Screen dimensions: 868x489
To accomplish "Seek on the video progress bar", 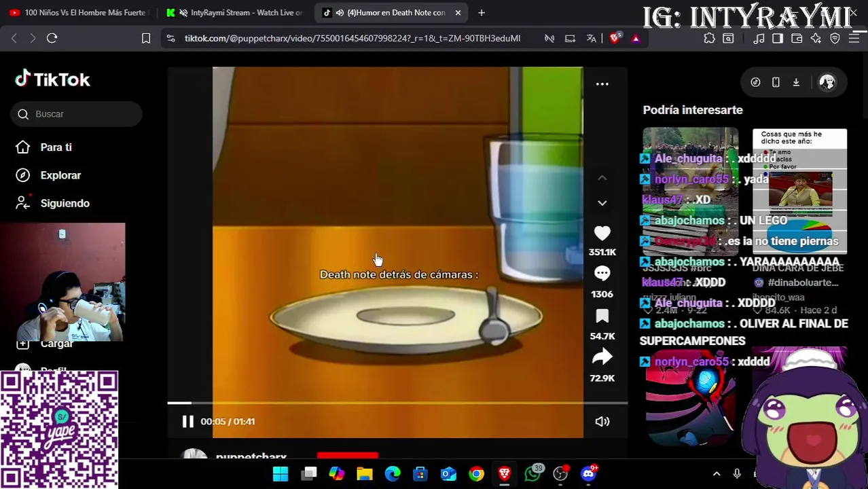I will click(x=397, y=403).
